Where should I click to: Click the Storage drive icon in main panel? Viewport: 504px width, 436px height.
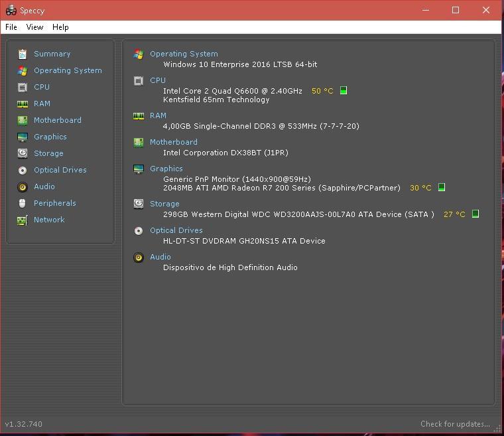139,204
